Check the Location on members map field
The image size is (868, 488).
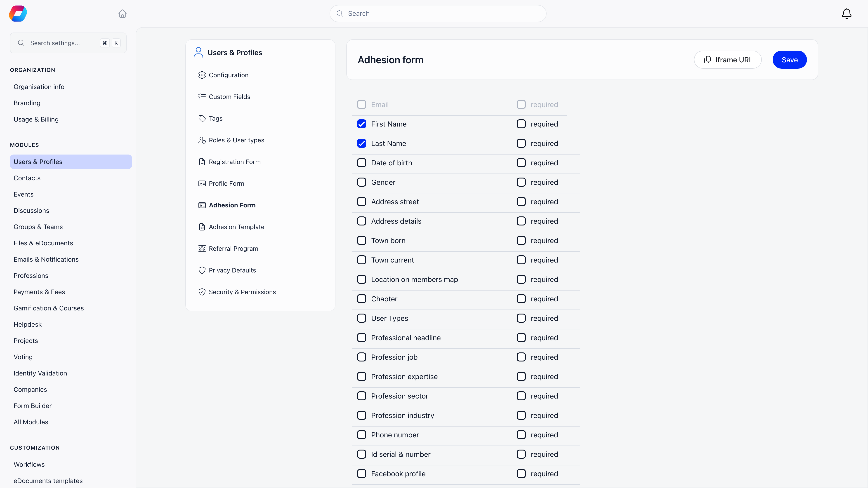(362, 279)
